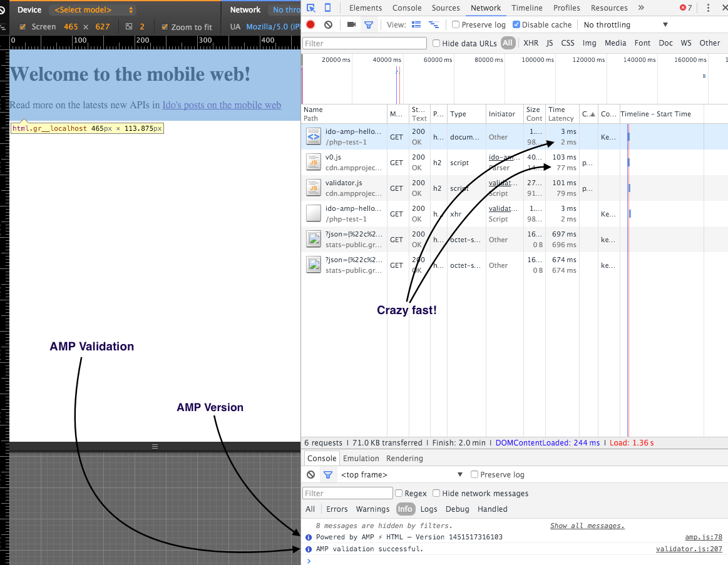Screen dimensions: 728x565
Task: Open the top frame context dropdown
Action: (401, 475)
